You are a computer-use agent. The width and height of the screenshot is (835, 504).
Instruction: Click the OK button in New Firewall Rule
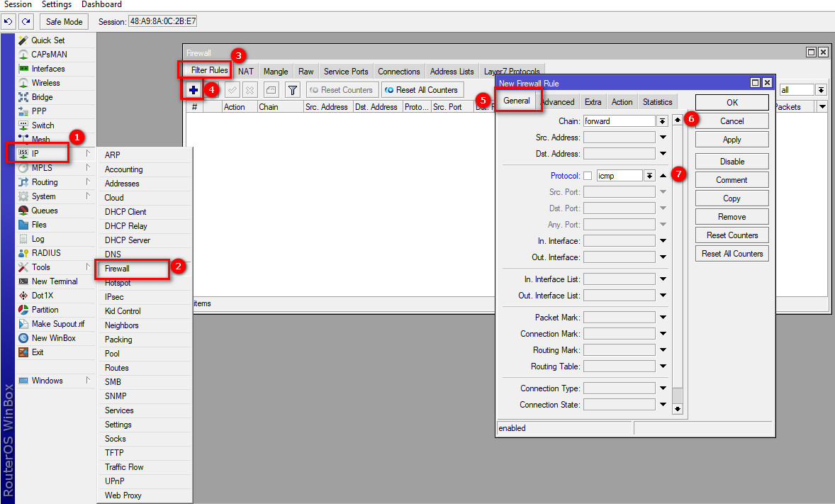[732, 103]
